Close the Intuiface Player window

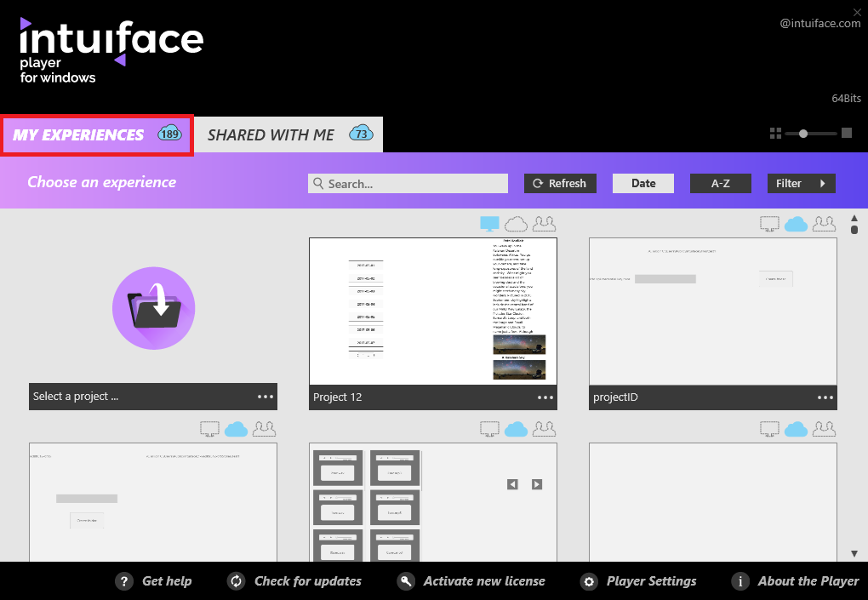[x=857, y=12]
